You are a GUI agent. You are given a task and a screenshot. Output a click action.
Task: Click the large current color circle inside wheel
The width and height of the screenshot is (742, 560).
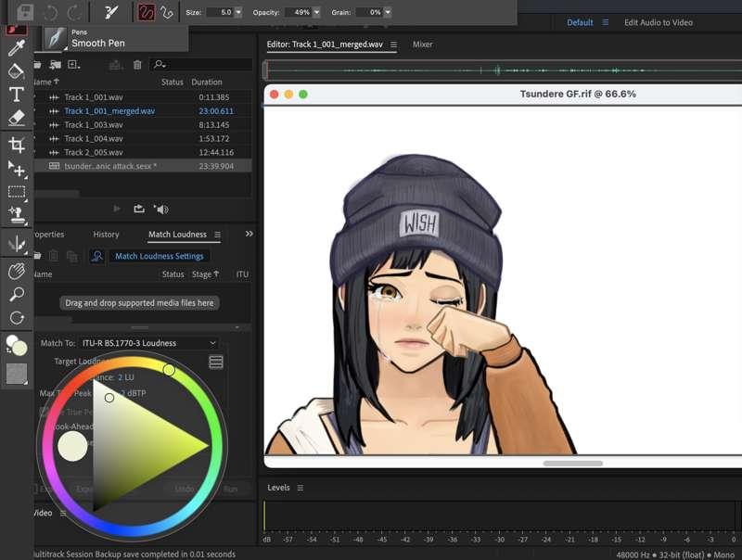point(73,446)
